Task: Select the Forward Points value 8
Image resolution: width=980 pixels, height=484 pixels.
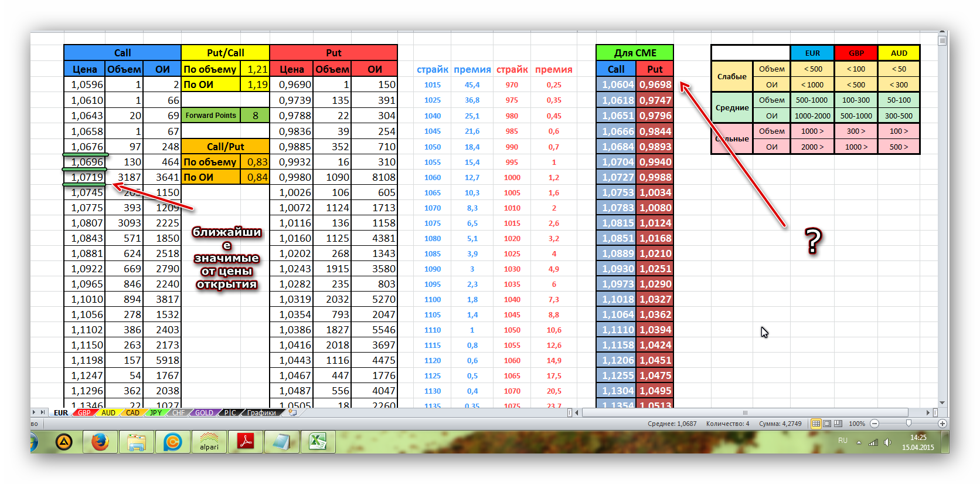Action: tap(255, 116)
